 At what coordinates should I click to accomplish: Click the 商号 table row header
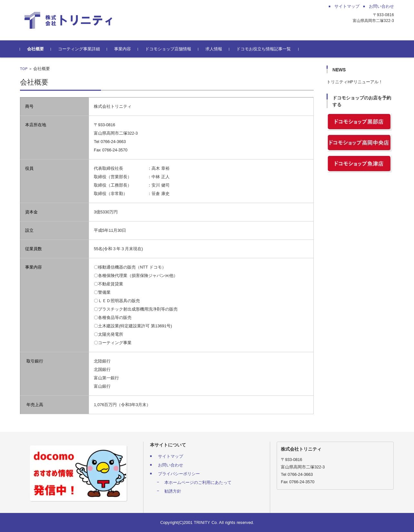pos(54,107)
